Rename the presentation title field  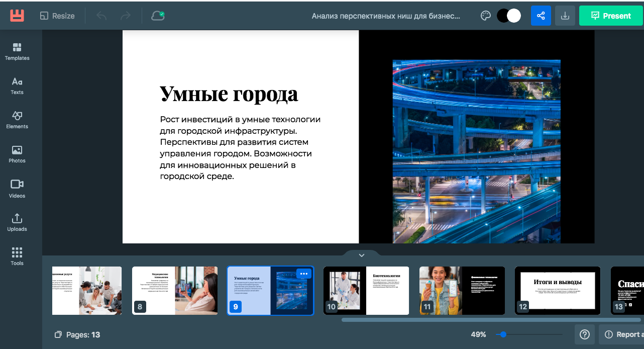[x=387, y=16]
